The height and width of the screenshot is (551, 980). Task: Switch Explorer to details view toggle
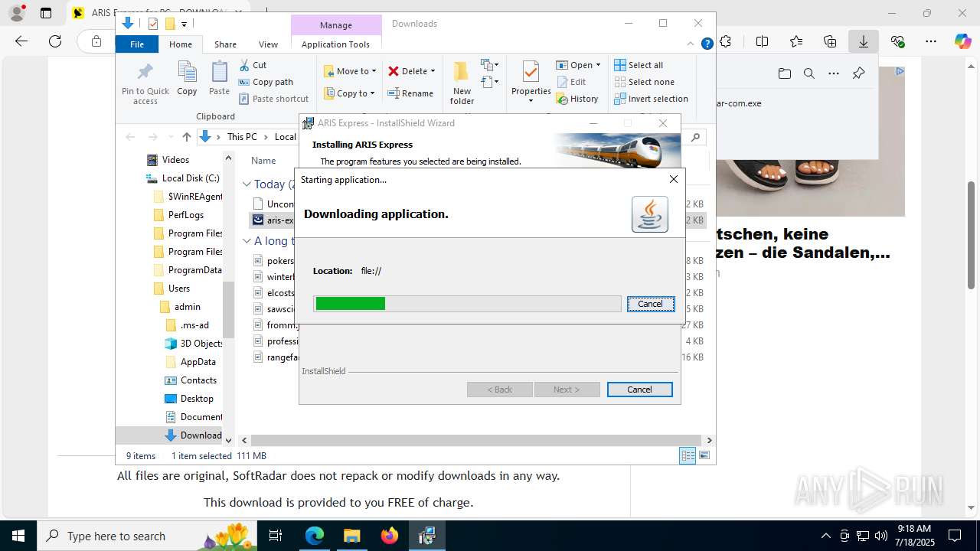click(688, 456)
